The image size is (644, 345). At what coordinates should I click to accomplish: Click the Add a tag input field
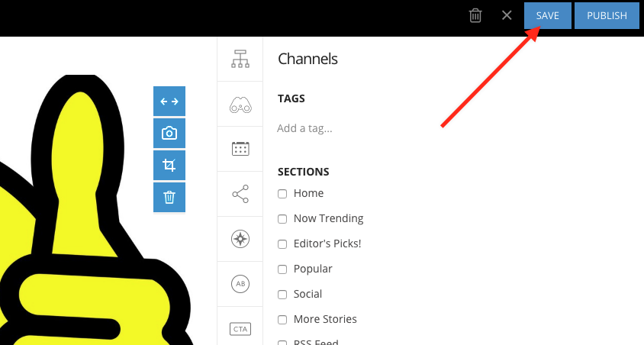coord(343,128)
